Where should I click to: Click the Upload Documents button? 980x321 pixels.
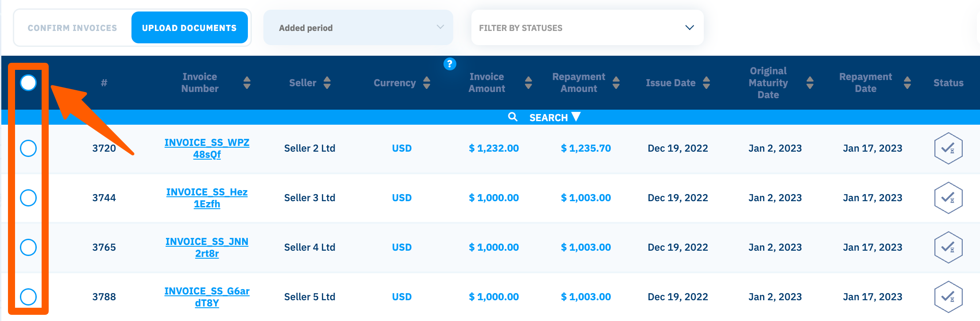click(x=189, y=27)
